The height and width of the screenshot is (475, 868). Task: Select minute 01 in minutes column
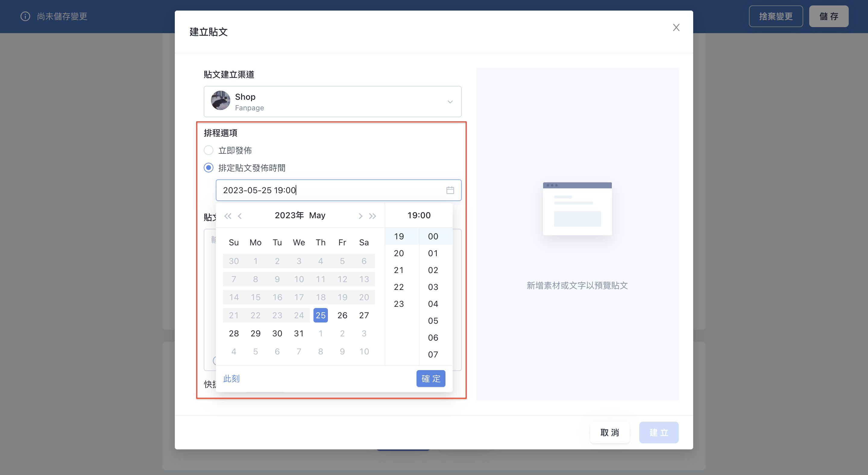tap(436, 253)
